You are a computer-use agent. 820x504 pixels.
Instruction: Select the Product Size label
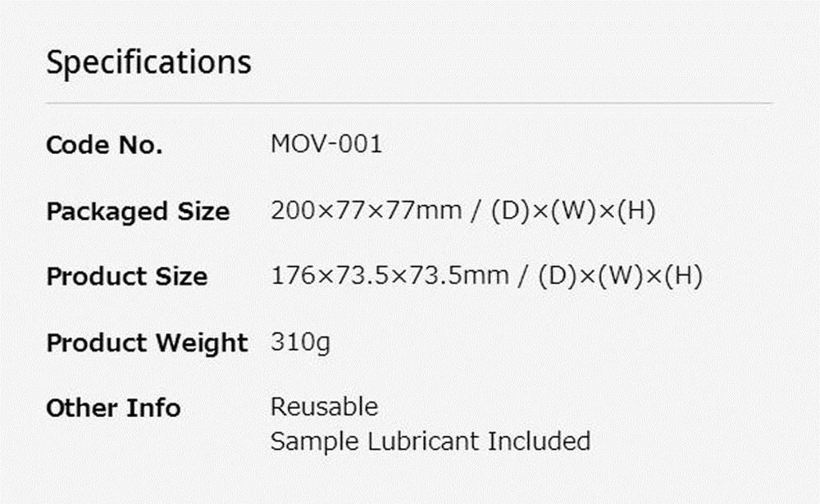pos(126,276)
